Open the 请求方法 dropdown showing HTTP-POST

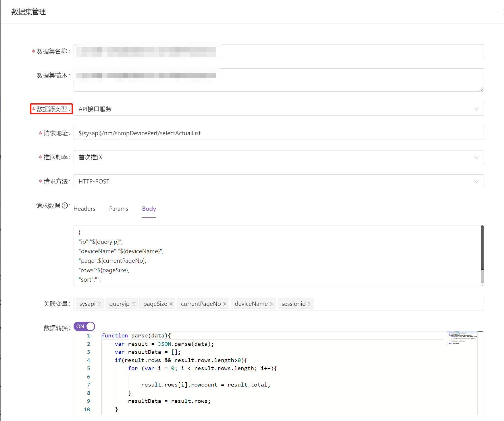point(278,181)
